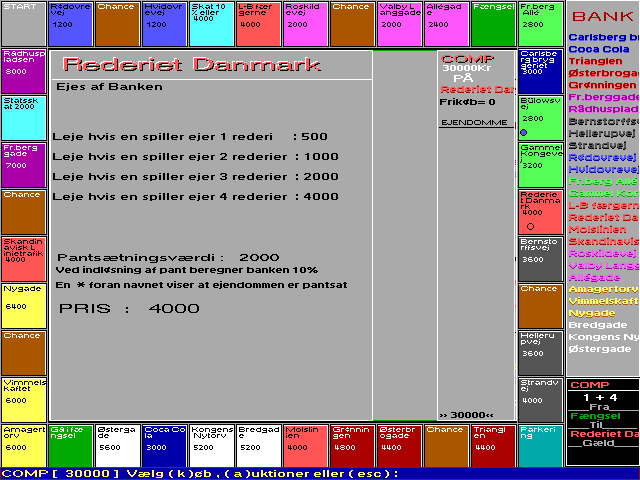Click the 'Pantsætningsværdi : 2000' line
The width and height of the screenshot is (640, 480).
168,258
